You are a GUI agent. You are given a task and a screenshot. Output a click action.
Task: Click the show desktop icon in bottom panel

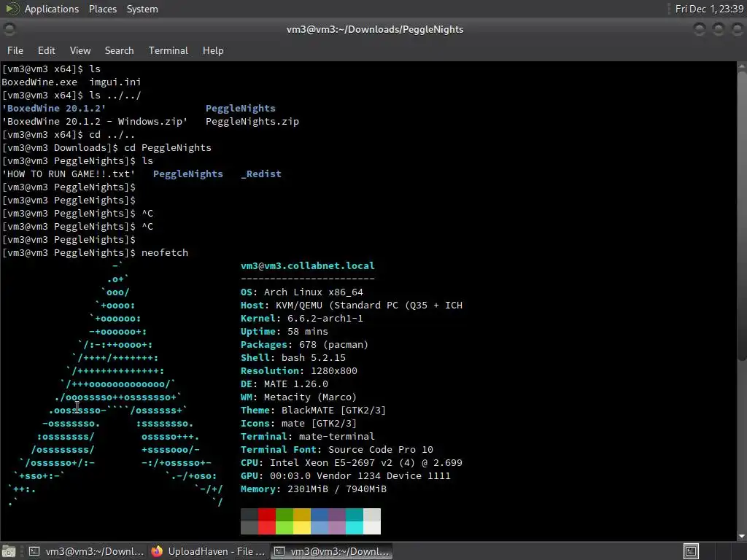(x=9, y=551)
